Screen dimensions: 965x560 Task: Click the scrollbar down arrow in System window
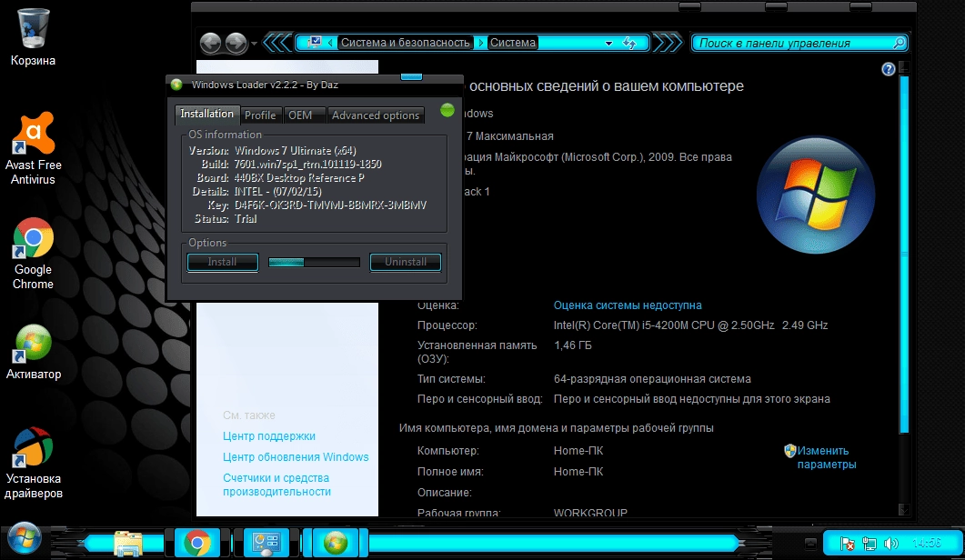pos(904,509)
